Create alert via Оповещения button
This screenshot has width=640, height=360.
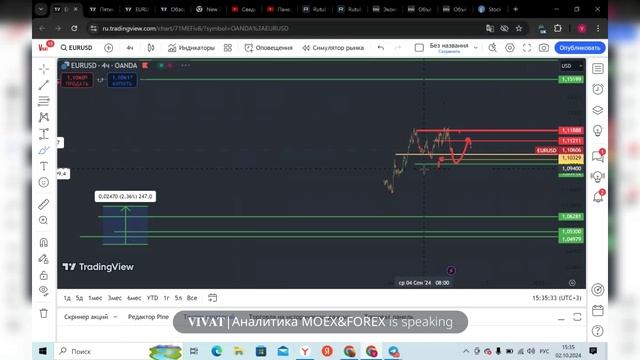[268, 48]
